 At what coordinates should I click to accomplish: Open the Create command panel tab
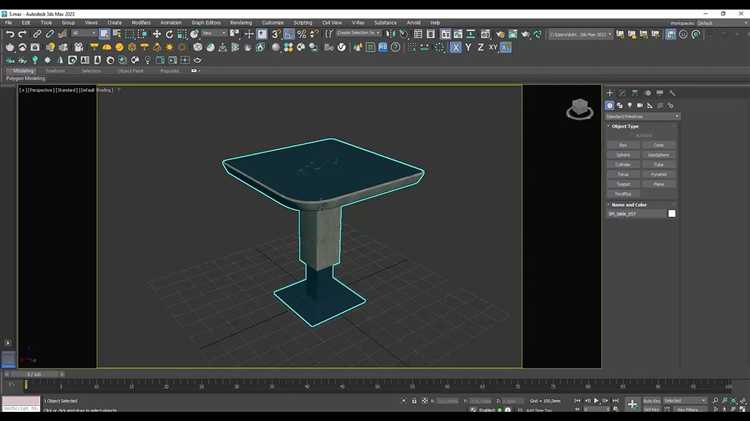(610, 93)
